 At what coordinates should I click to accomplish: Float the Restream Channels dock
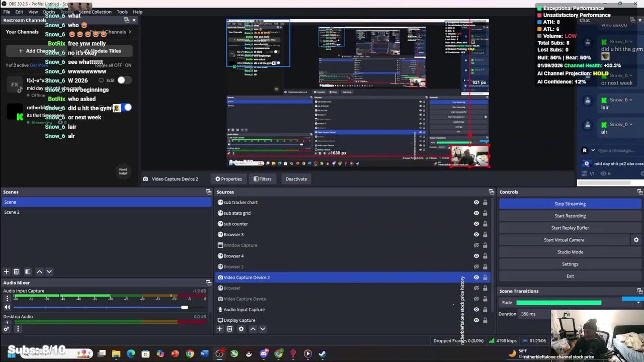126,20
